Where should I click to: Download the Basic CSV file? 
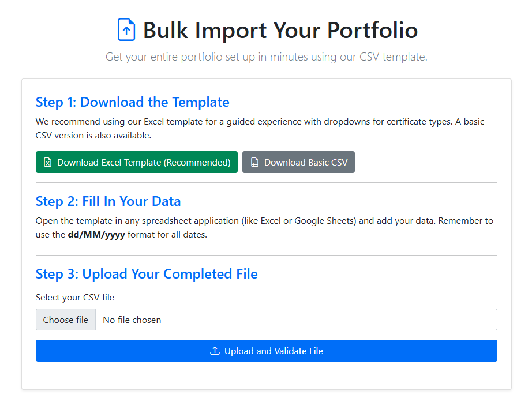point(298,162)
